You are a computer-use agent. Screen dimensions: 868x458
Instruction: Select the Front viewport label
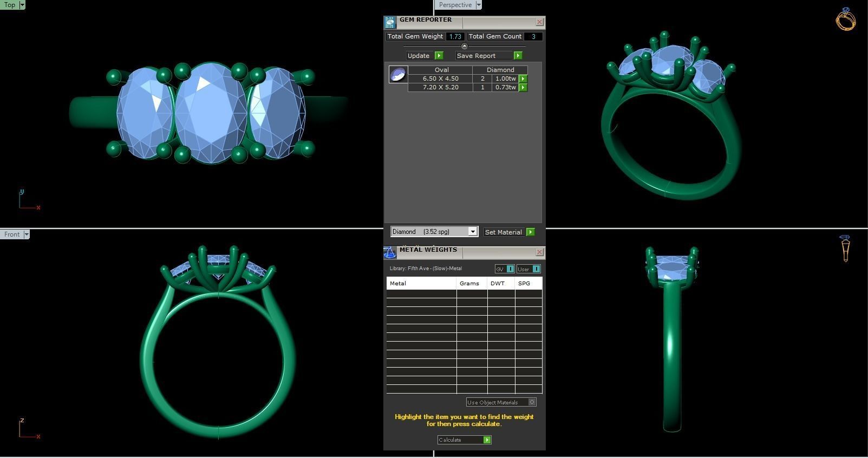pyautogui.click(x=11, y=234)
